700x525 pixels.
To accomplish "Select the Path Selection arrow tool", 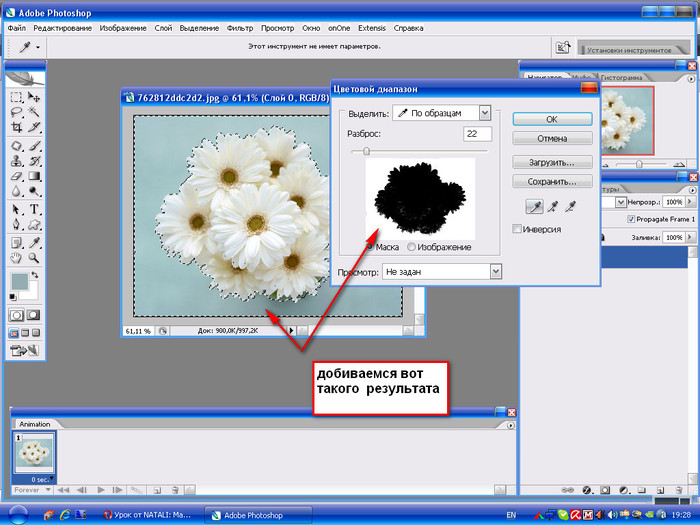I will click(x=17, y=209).
